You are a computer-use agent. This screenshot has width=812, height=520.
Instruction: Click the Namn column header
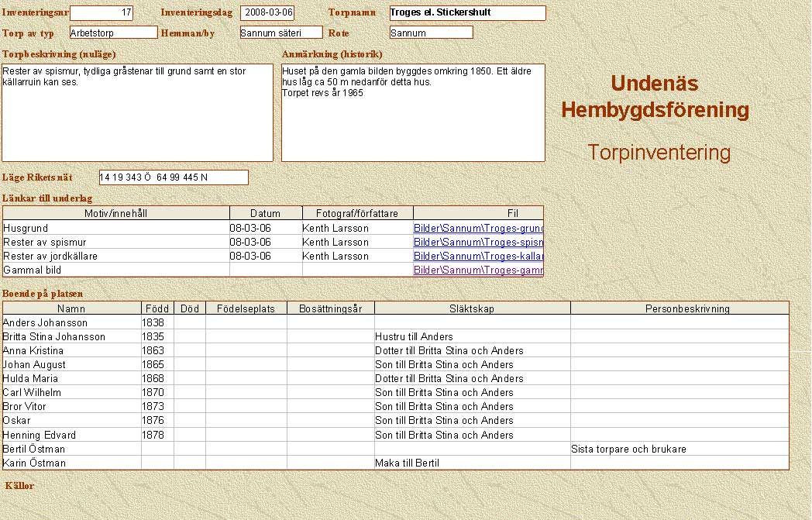click(x=71, y=308)
